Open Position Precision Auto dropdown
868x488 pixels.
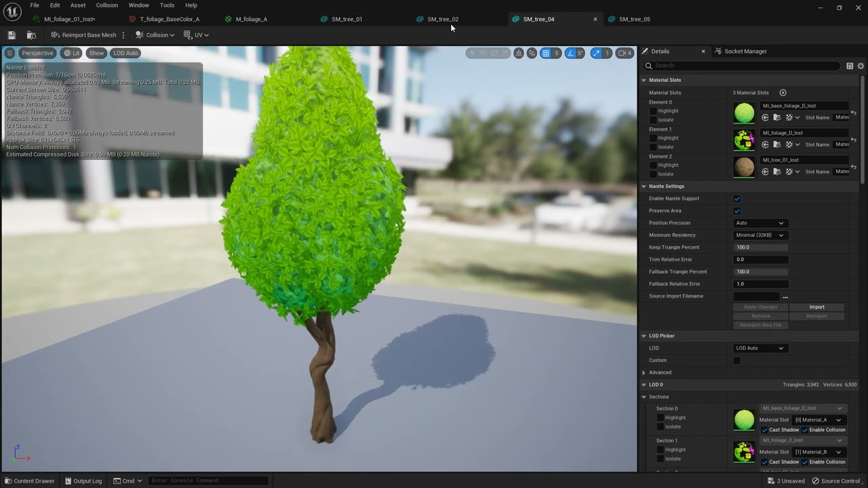(x=759, y=223)
